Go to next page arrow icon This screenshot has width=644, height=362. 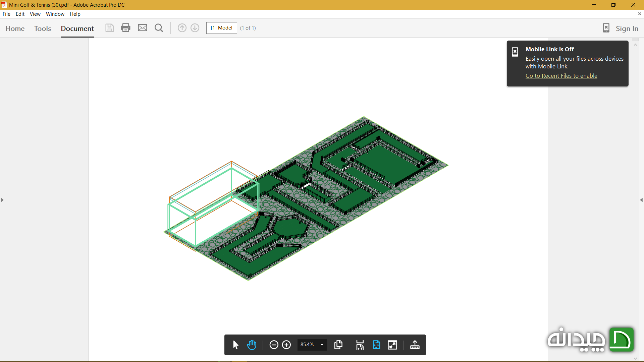coord(195,28)
